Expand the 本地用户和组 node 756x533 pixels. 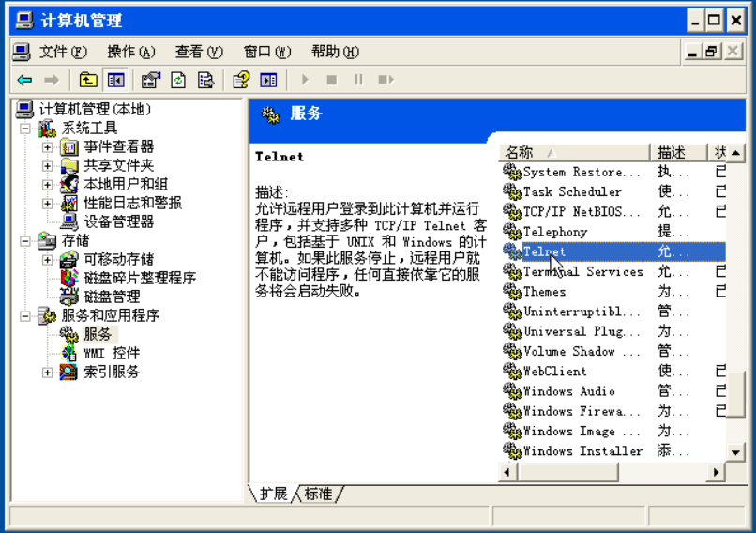(x=47, y=185)
